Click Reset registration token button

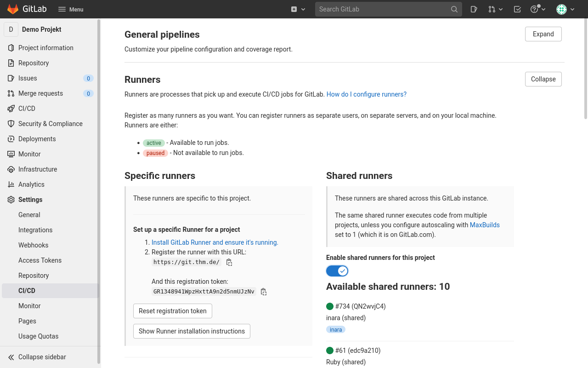tap(173, 311)
